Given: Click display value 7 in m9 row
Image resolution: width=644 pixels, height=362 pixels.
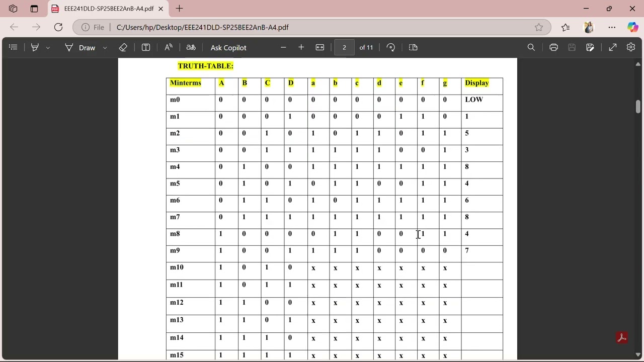Looking at the screenshot, I should click(x=467, y=250).
